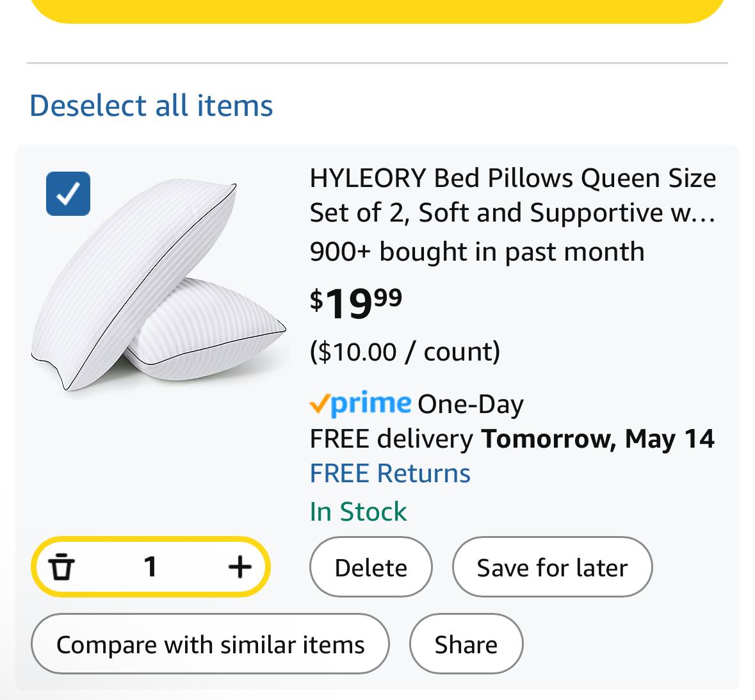Viewport: 755px width, 700px height.
Task: Uncheck the HYLEORY pillows item checkbox
Action: 68,193
